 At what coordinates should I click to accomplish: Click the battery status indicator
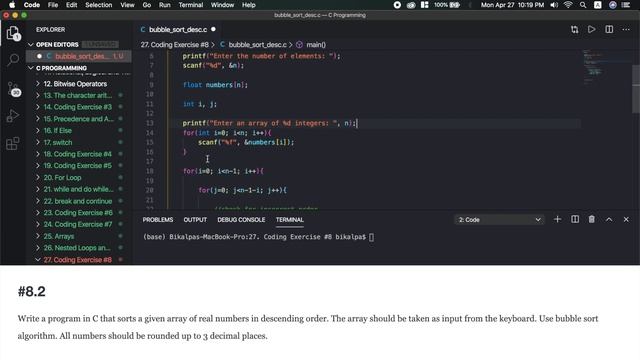[x=447, y=5]
